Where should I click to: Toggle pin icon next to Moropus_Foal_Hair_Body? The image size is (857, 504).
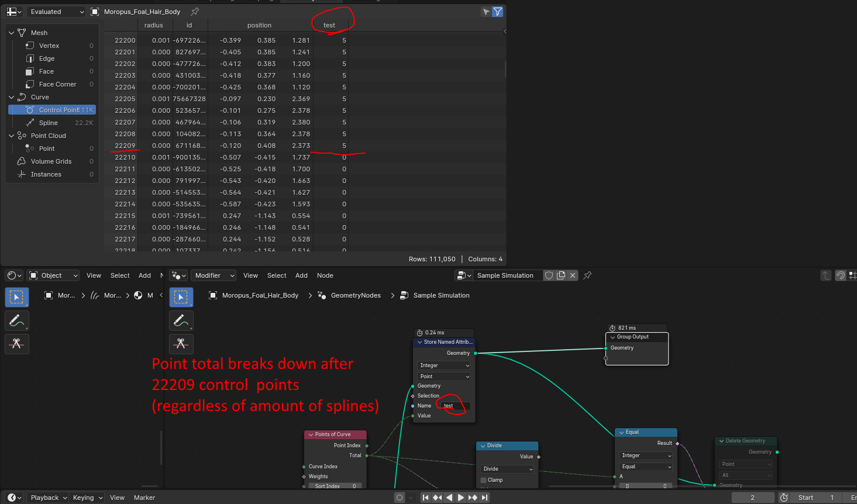click(195, 12)
